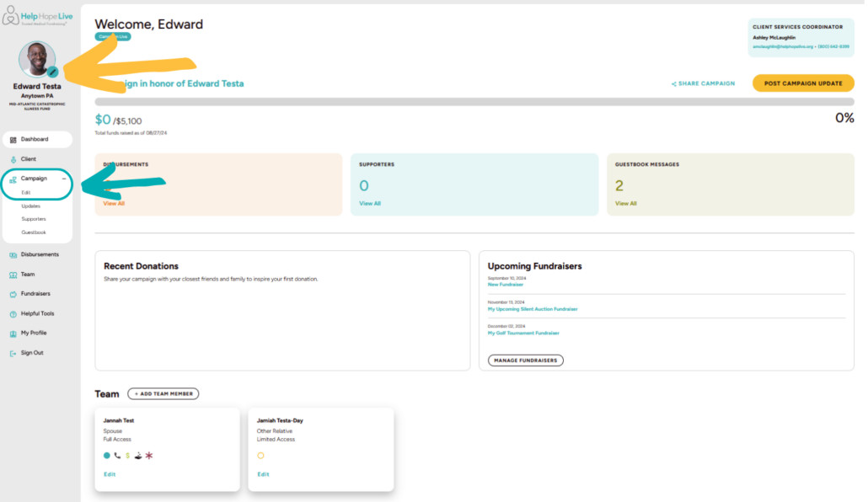Click the supporters count 0
The image size is (868, 502).
364,185
